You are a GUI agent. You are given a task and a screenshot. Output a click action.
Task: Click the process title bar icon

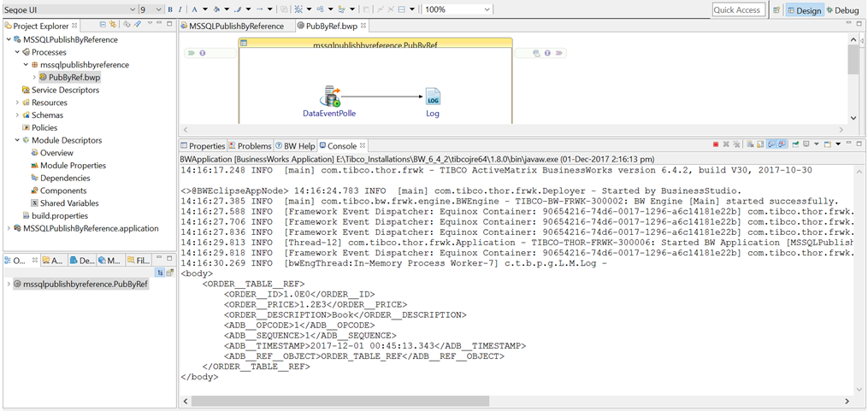pos(244,44)
